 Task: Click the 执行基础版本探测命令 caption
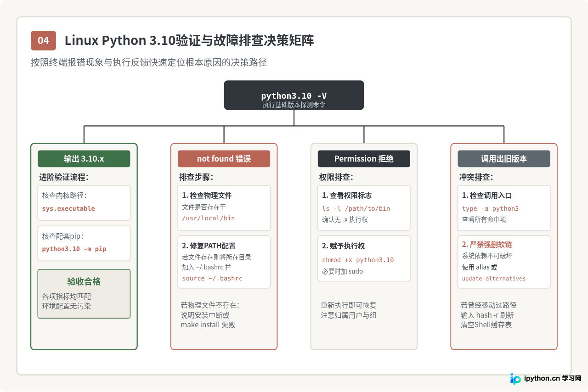(x=294, y=105)
